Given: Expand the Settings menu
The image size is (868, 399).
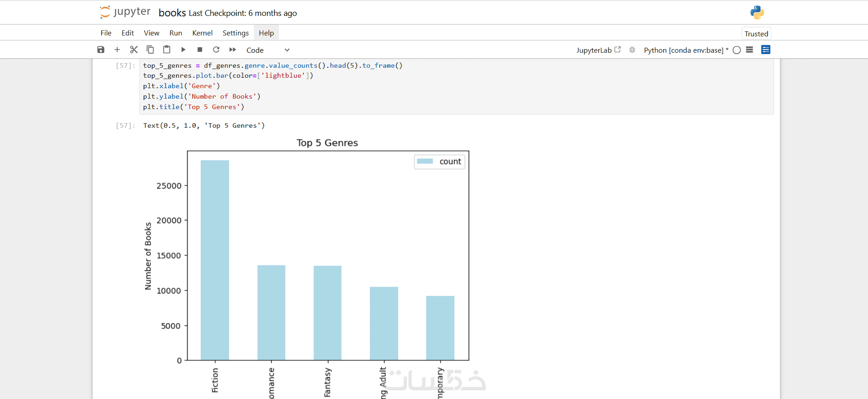Looking at the screenshot, I should [235, 33].
